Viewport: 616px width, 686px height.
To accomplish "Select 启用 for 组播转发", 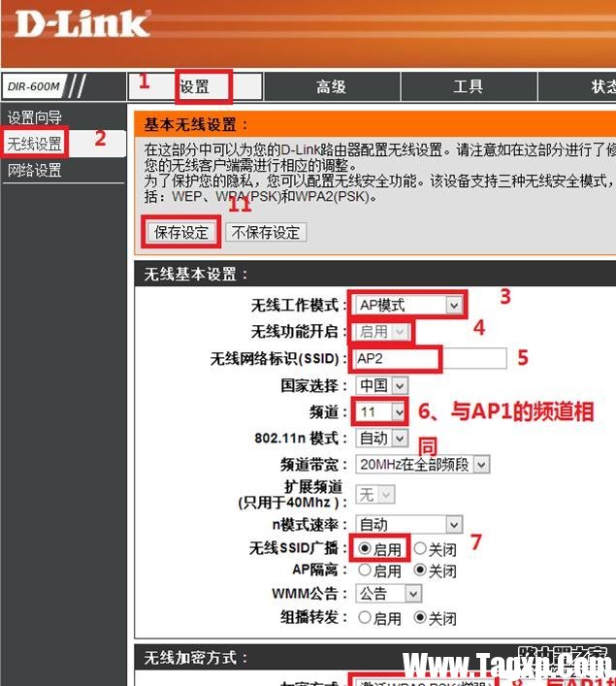I will (x=365, y=617).
